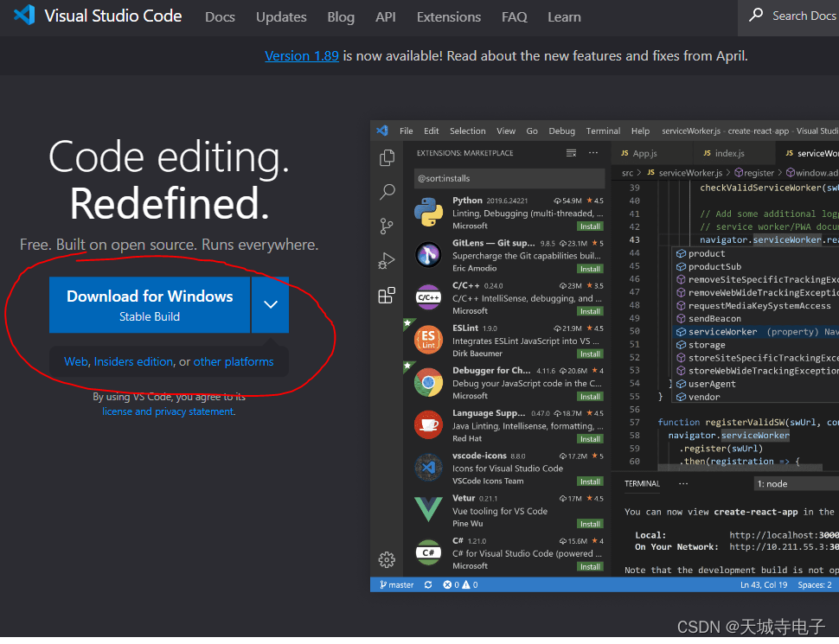Click the Visual Studio Code logo icon
The width and height of the screenshot is (839, 644).
(24, 15)
